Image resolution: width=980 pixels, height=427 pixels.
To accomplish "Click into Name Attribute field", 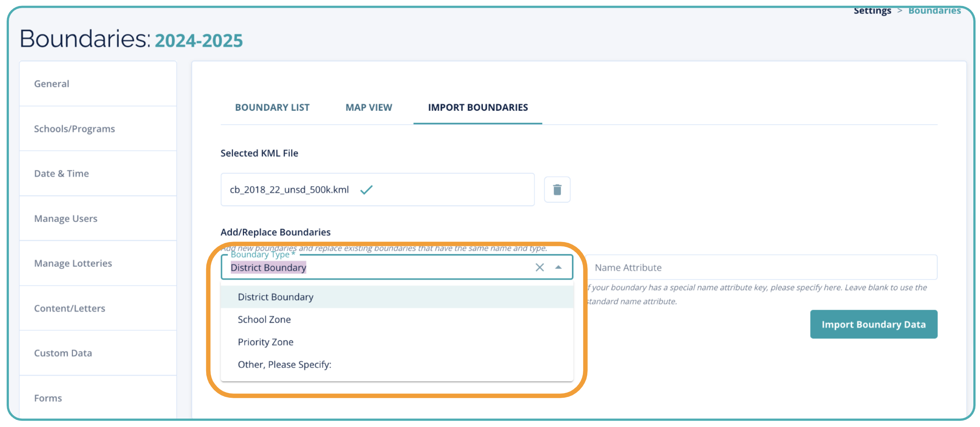I will 761,267.
